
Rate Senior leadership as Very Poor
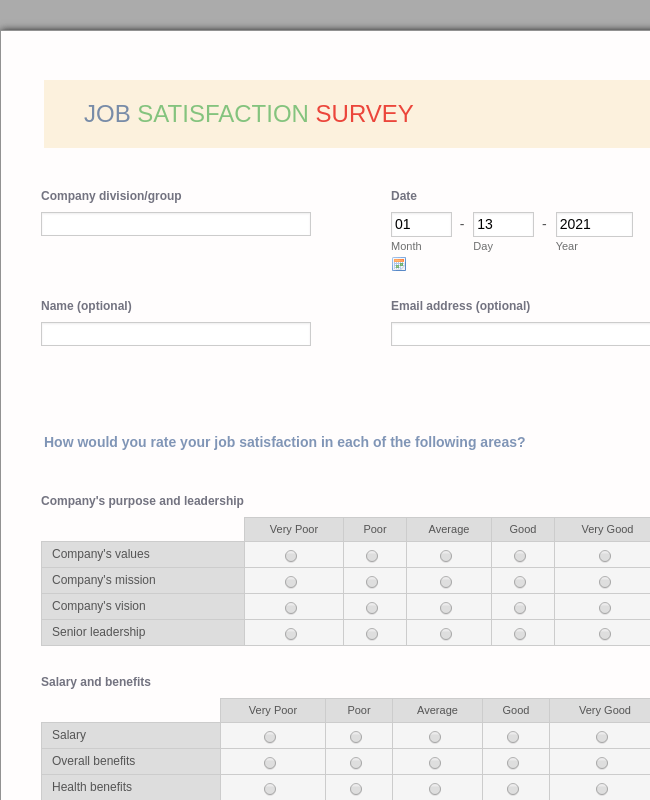pos(290,633)
